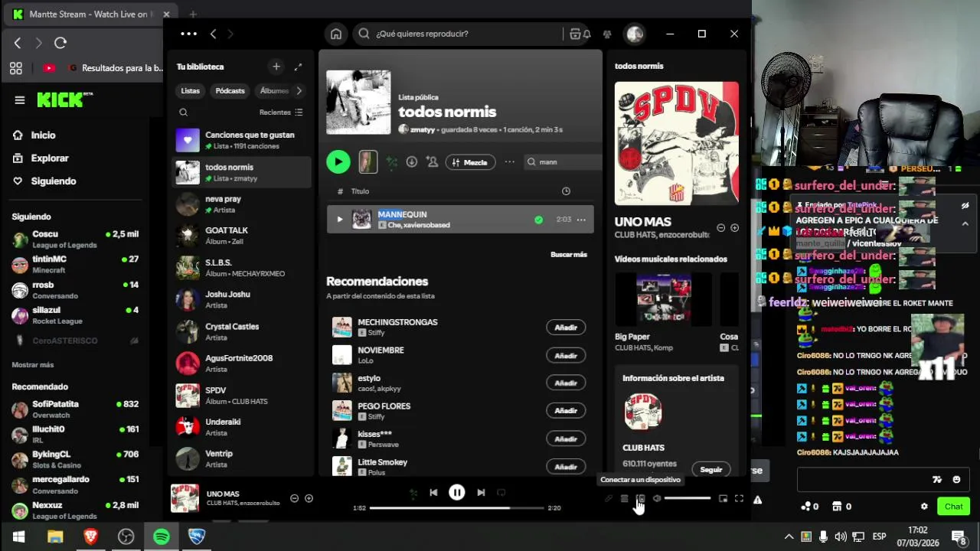980x551 pixels.
Task: Add NOVIEMBRE to the playlist
Action: [x=566, y=356]
